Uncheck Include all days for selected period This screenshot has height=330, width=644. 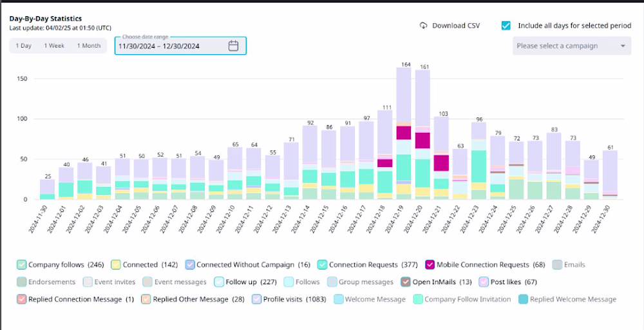click(506, 26)
